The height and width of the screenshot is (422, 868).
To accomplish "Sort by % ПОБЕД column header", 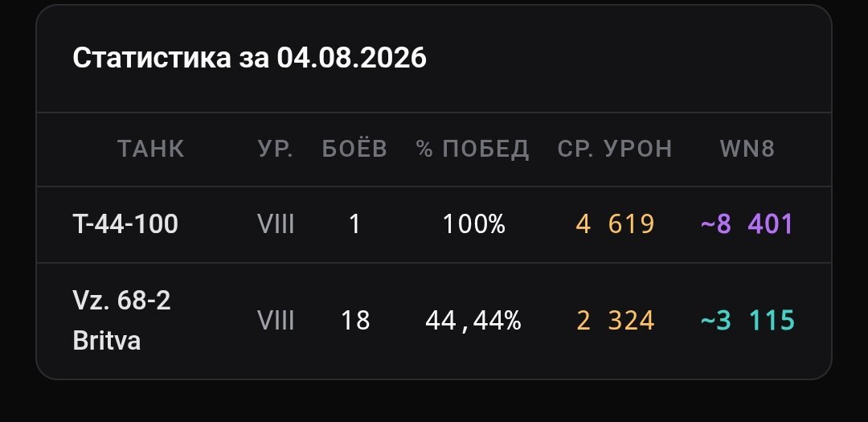I will [473, 149].
